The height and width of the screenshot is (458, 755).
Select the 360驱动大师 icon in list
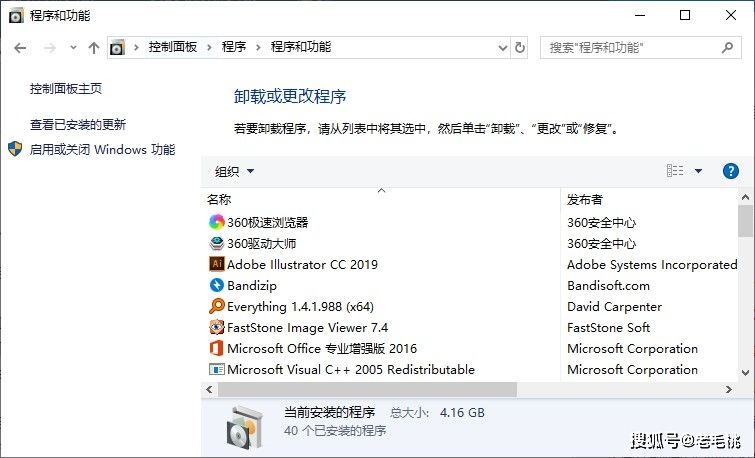pyautogui.click(x=217, y=243)
